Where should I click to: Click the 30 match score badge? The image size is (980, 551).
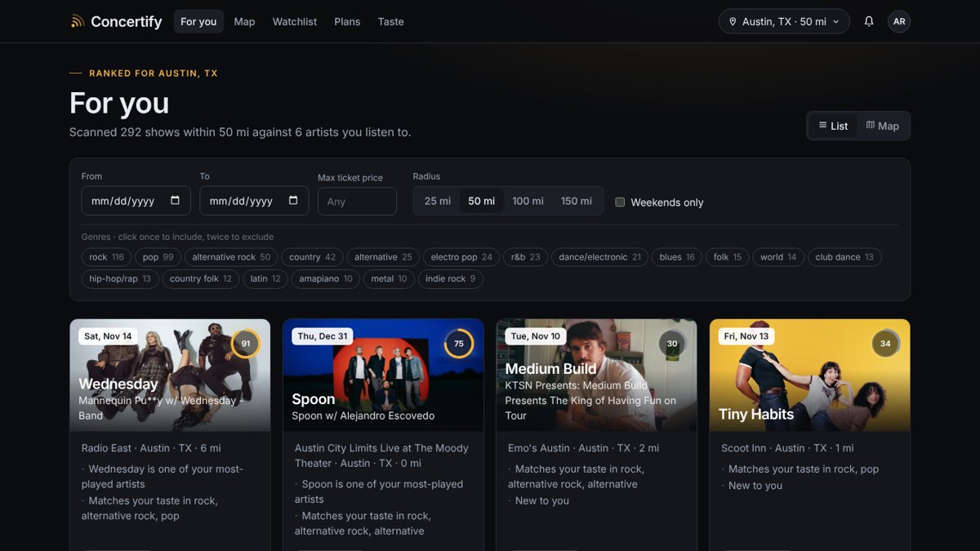click(x=672, y=344)
